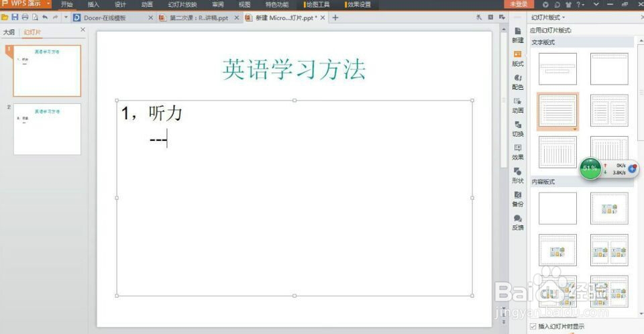644x334 pixels.
Task: Select the title and two-column text layout
Action: (609, 111)
